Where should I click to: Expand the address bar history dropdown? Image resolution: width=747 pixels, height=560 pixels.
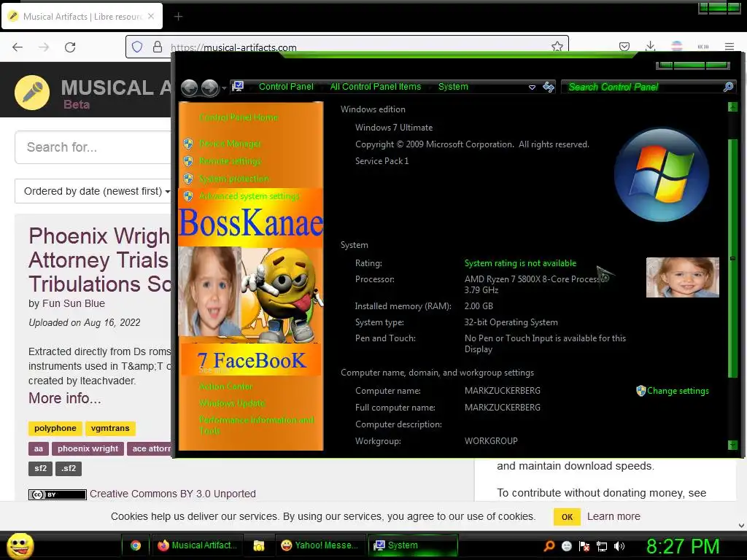coord(532,87)
